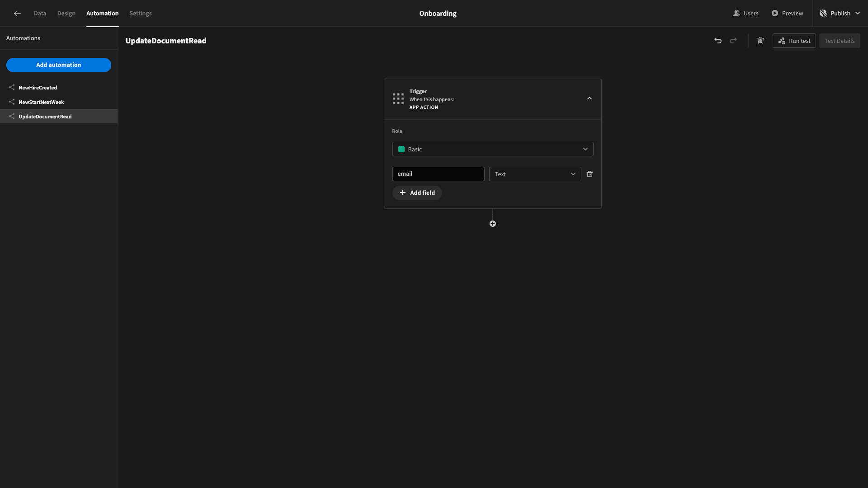Screen dimensions: 868x488
Task: Click the delete automation icon
Action: [x=761, y=41]
